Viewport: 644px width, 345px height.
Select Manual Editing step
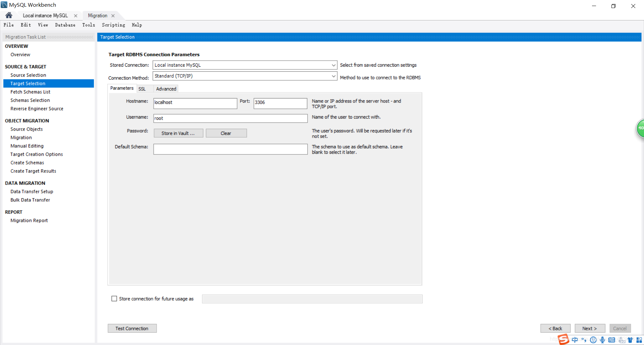click(x=27, y=146)
